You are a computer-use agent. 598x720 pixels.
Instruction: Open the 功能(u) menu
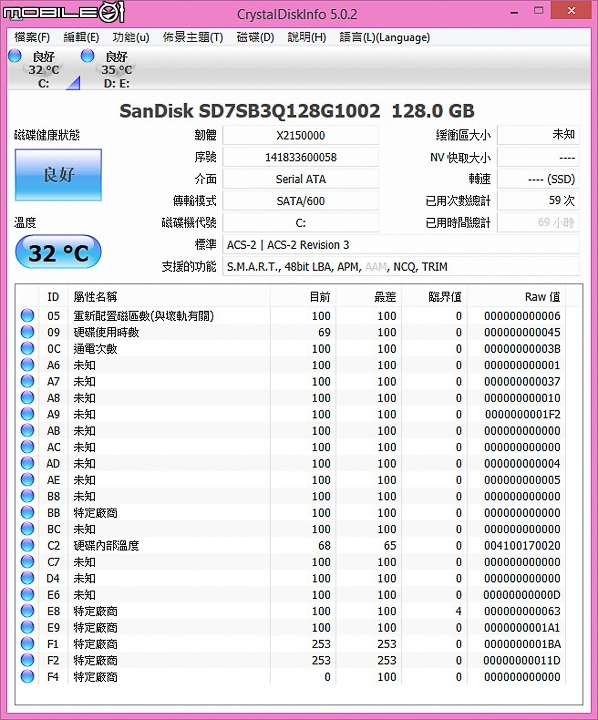131,37
